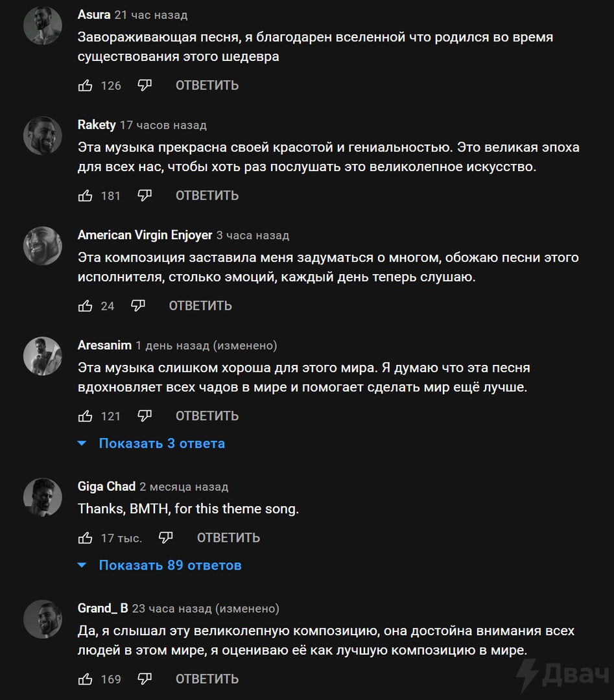The width and height of the screenshot is (614, 700).
Task: Dislike the comment by Asura
Action: click(145, 85)
